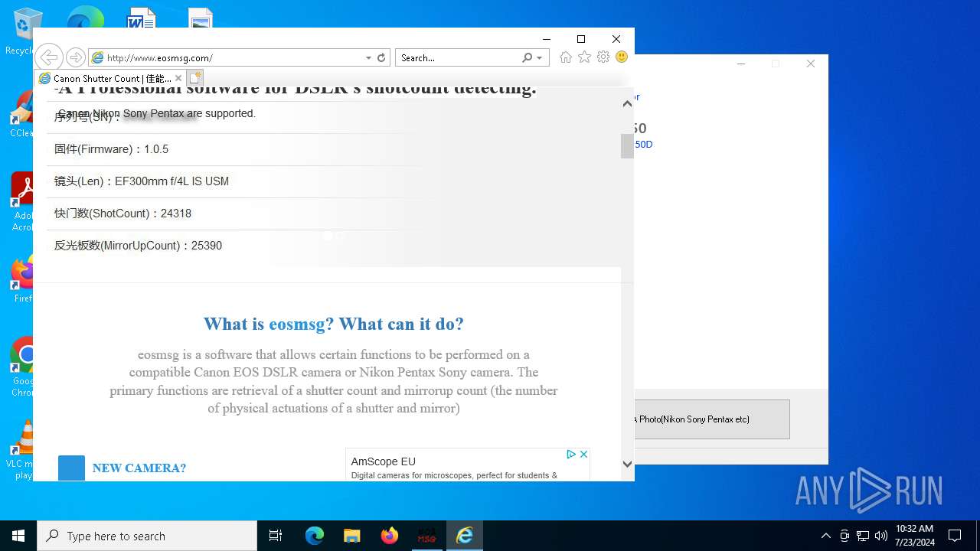Image resolution: width=980 pixels, height=551 pixels.
Task: Open the clock showing 10:32 AM
Action: [914, 536]
